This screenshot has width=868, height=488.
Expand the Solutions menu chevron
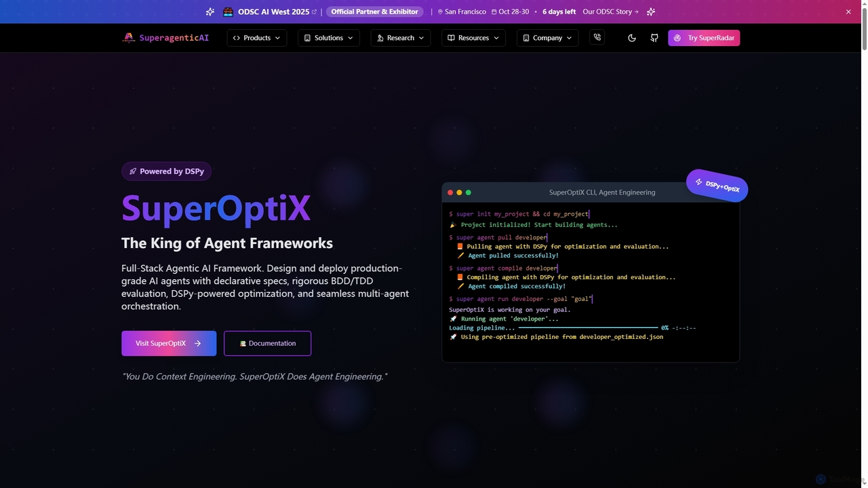click(350, 38)
